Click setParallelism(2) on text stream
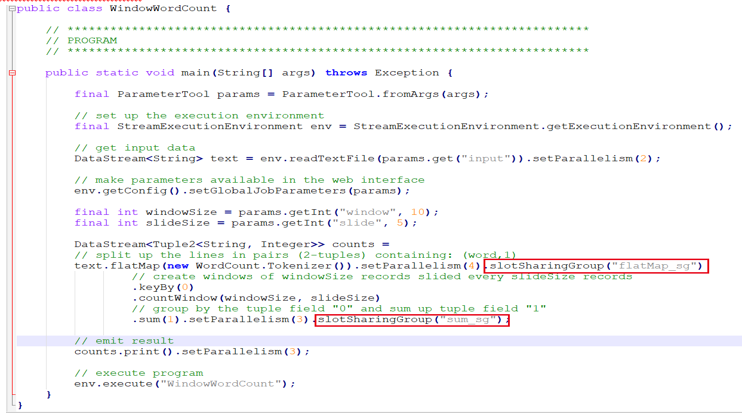Viewport: 742px width, 414px height. tap(593, 159)
